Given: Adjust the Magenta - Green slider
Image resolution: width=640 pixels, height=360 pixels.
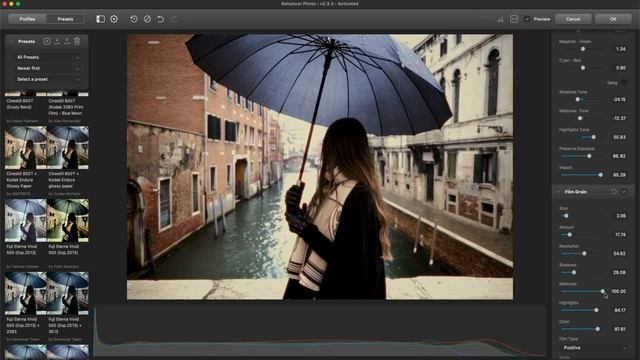Looking at the screenshot, I should click(583, 49).
